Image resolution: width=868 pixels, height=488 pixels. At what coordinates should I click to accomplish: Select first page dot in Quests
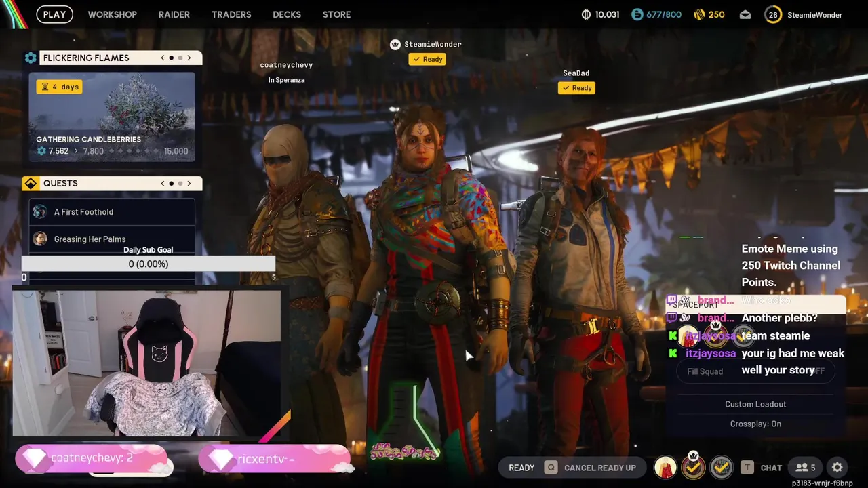point(172,183)
